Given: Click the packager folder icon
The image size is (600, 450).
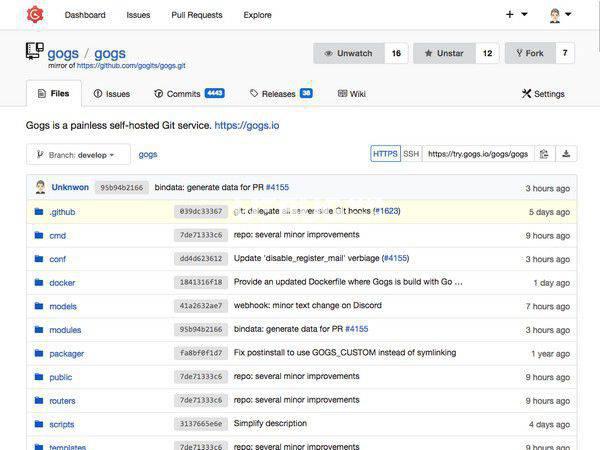Looking at the screenshot, I should click(x=39, y=353).
